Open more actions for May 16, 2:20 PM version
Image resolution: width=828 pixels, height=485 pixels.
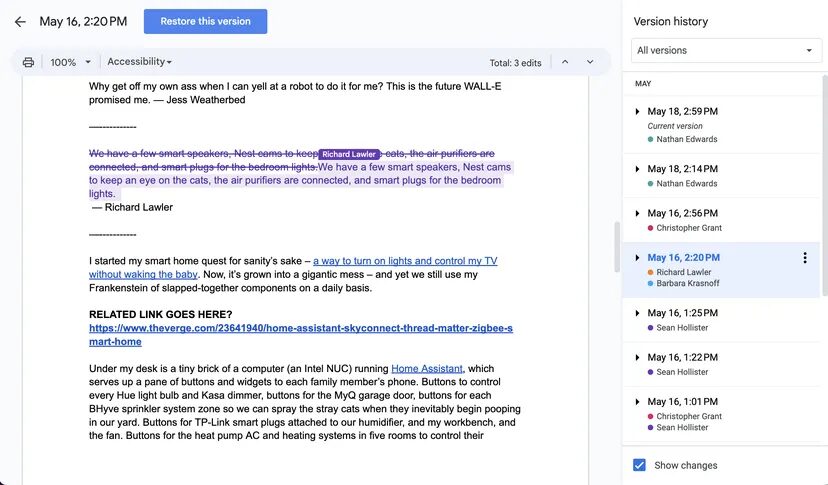pos(805,258)
